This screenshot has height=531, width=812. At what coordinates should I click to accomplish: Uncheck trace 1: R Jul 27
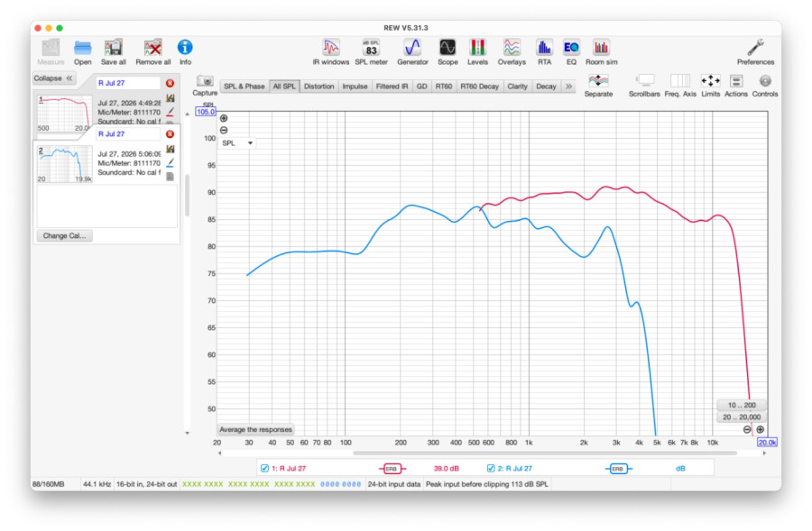[x=264, y=469]
